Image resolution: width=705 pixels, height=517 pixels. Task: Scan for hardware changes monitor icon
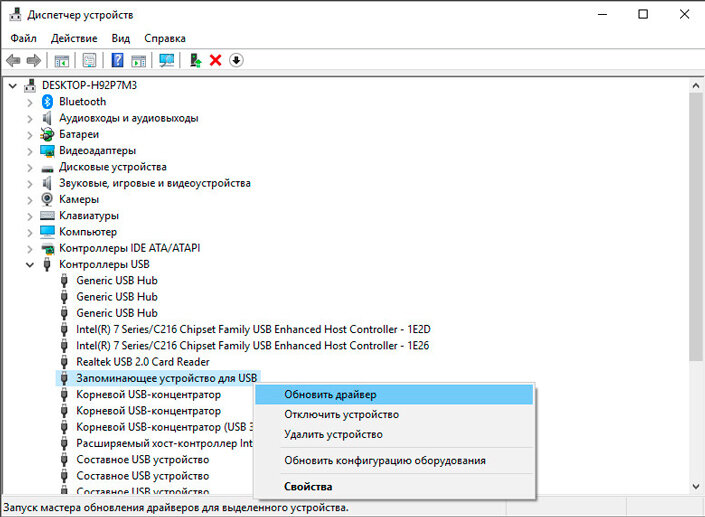coord(166,60)
